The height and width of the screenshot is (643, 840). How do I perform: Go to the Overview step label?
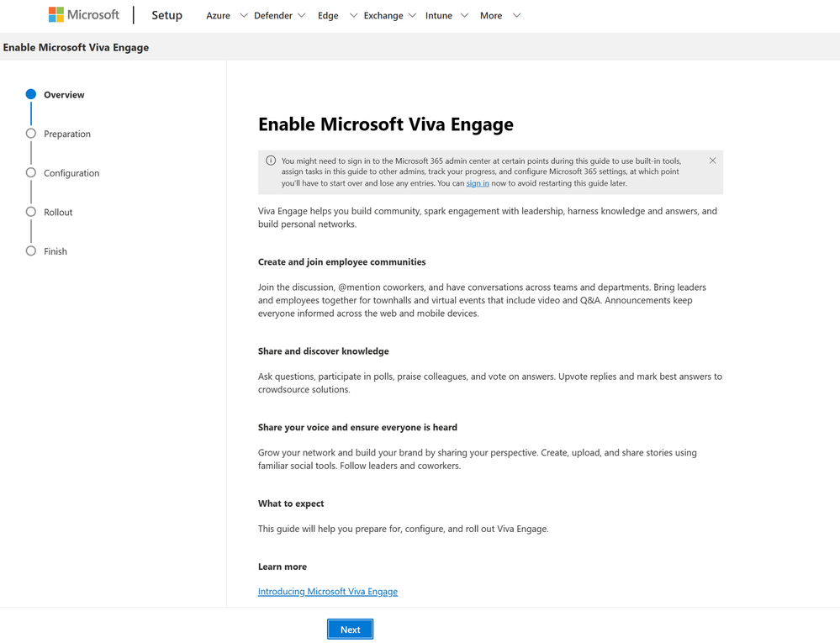click(x=64, y=95)
